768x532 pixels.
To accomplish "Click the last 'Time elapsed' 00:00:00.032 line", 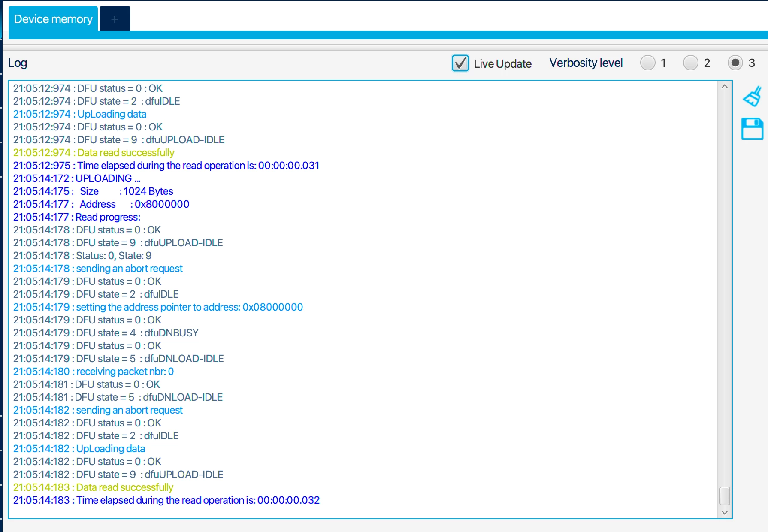I will coord(166,500).
